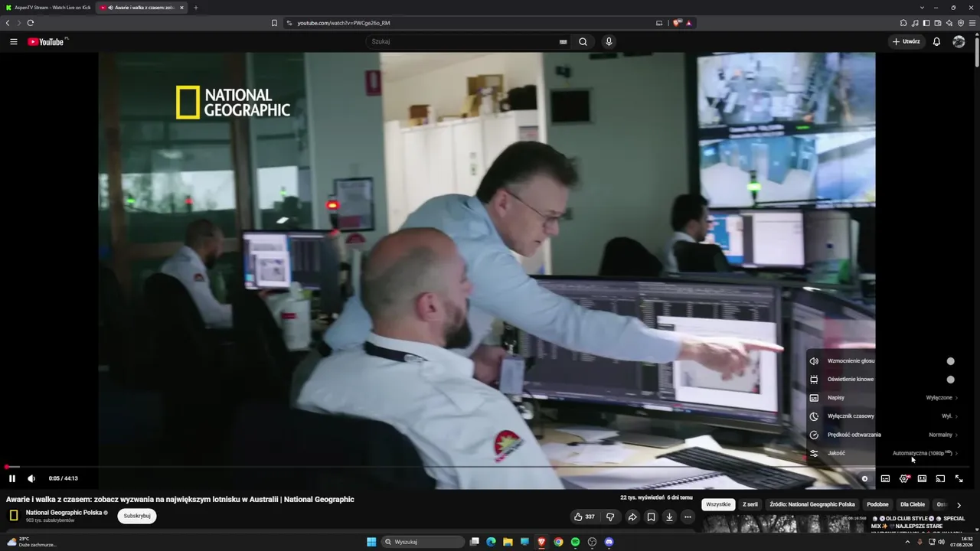980x551 pixels.
Task: Toggle Oświetlenie kinowe switch
Action: (x=949, y=380)
